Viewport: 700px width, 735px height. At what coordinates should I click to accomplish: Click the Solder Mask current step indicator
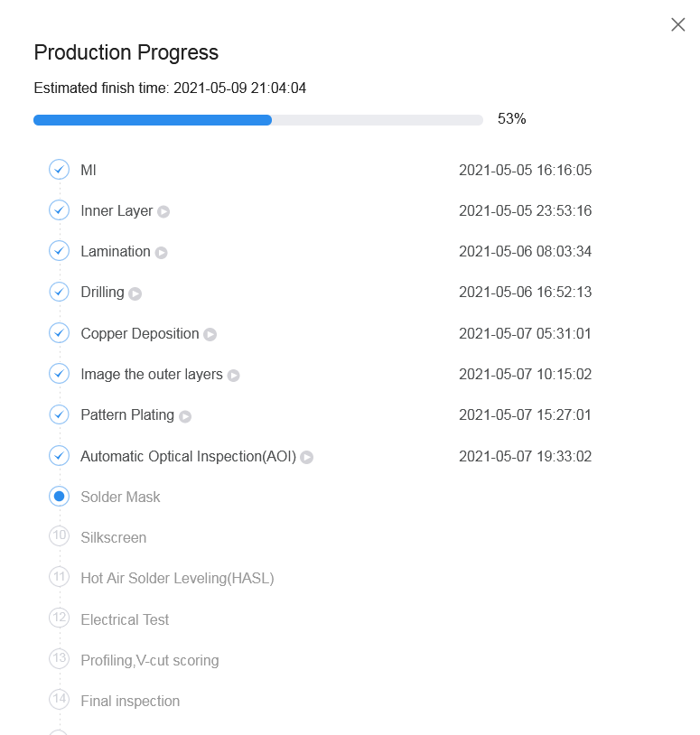pos(59,497)
